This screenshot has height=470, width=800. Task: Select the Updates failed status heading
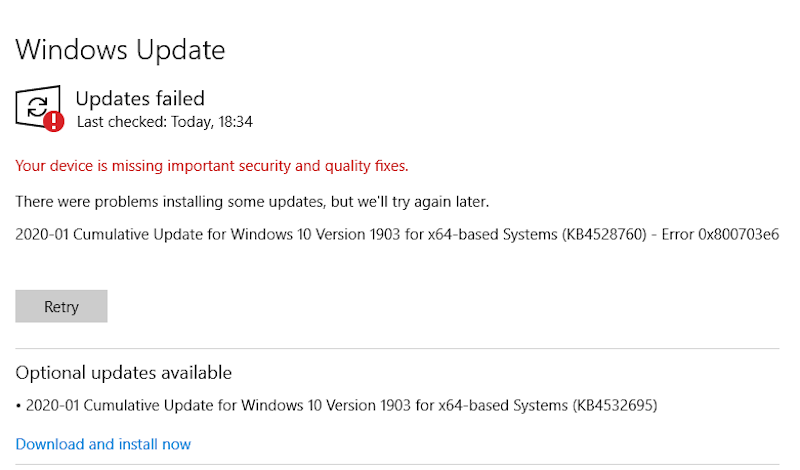point(140,98)
